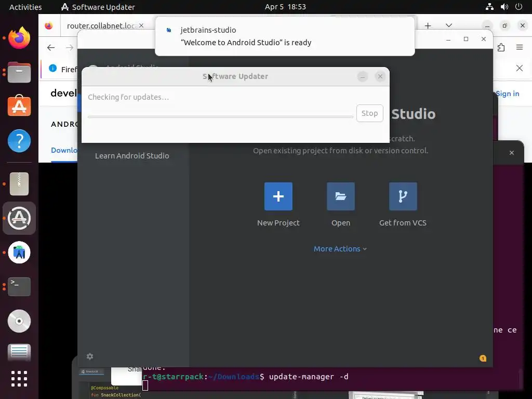This screenshot has height=399, width=532.
Task: Open a new tab in Firefox
Action: point(428,26)
